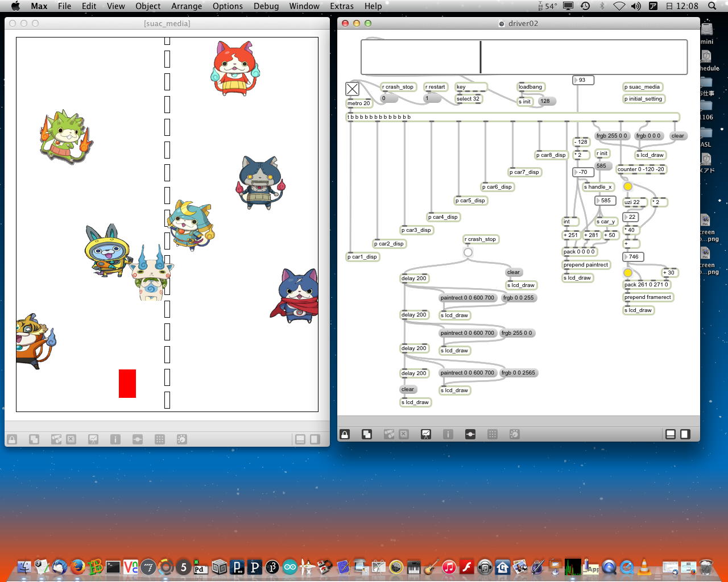Select the p initial_setting object

point(644,99)
